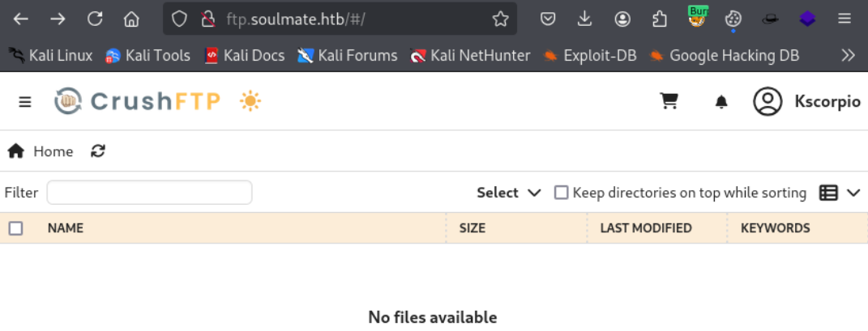Open the list view mode dropdown
The width and height of the screenshot is (868, 331).
coord(840,193)
